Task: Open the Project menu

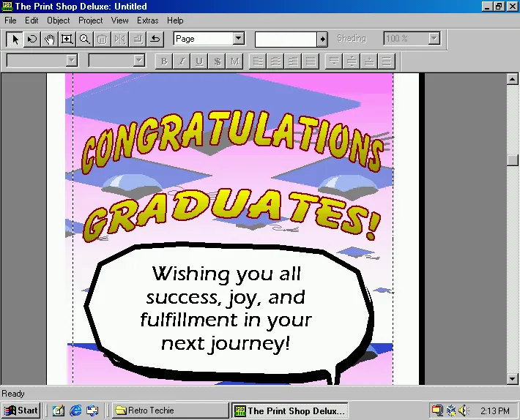Action: pos(91,20)
